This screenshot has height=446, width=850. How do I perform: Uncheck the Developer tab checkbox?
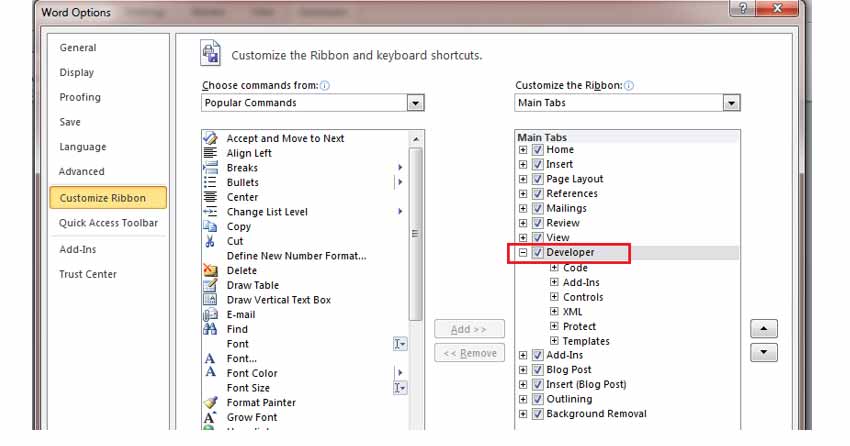pos(538,253)
